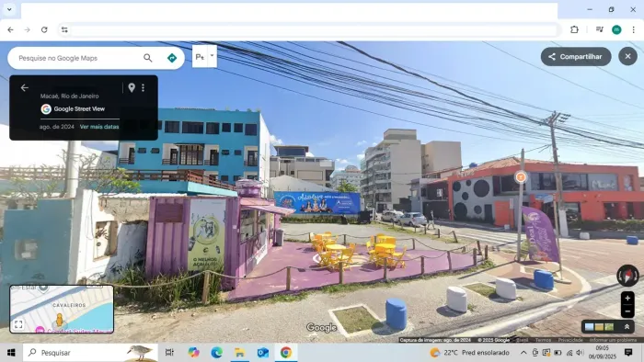The image size is (644, 362).
Task: Click the Ver mais datas link
Action: [x=99, y=127]
